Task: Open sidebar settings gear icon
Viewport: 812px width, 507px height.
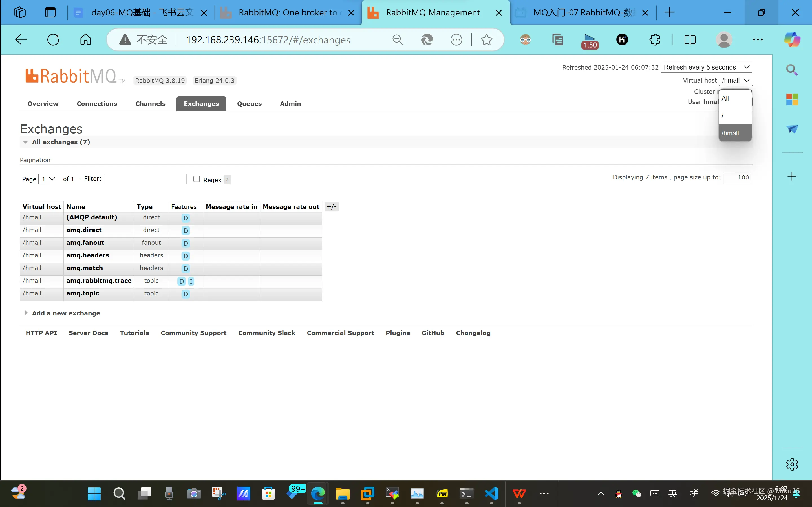Action: 792,464
